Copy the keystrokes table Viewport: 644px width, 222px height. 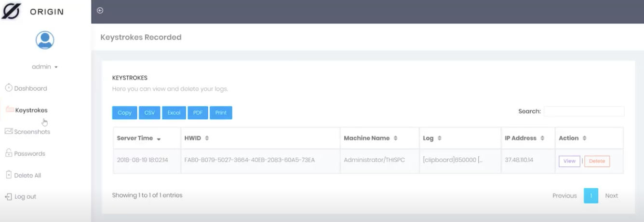pos(124,112)
